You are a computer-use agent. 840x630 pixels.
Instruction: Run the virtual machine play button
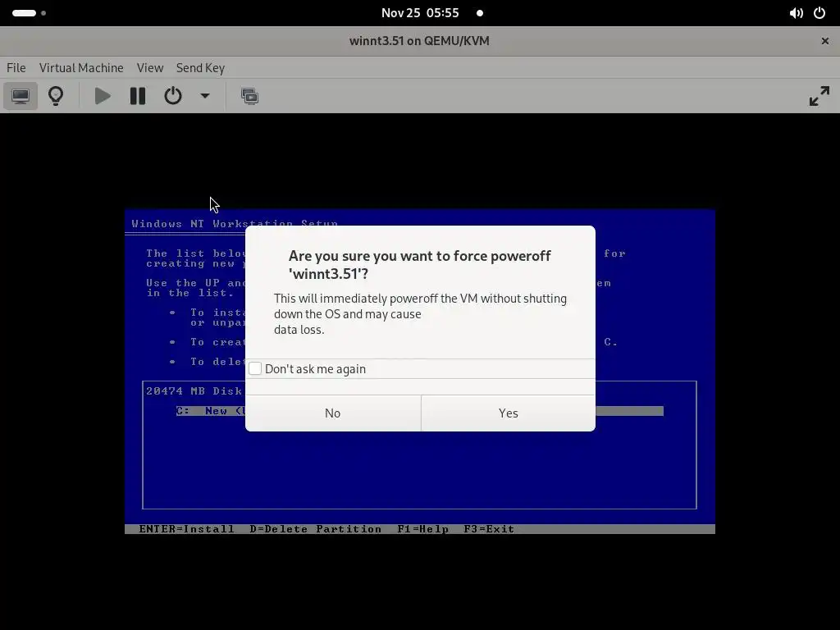pyautogui.click(x=103, y=97)
